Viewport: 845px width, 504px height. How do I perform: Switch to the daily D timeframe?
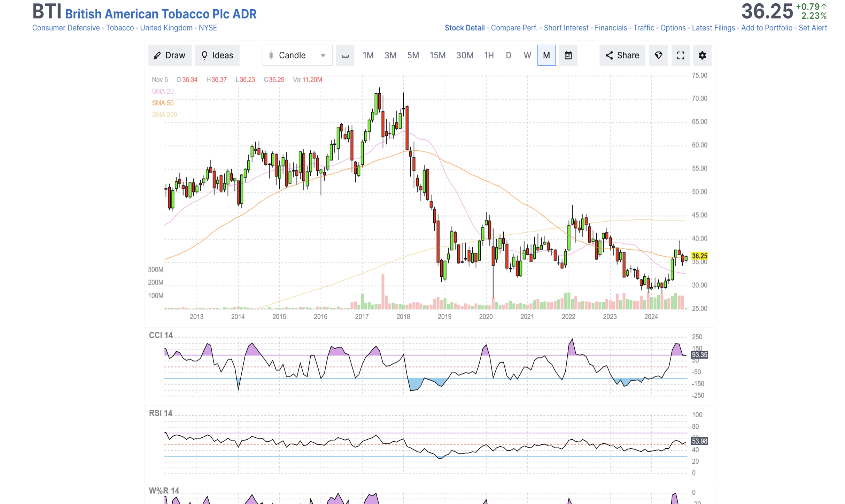coord(509,55)
